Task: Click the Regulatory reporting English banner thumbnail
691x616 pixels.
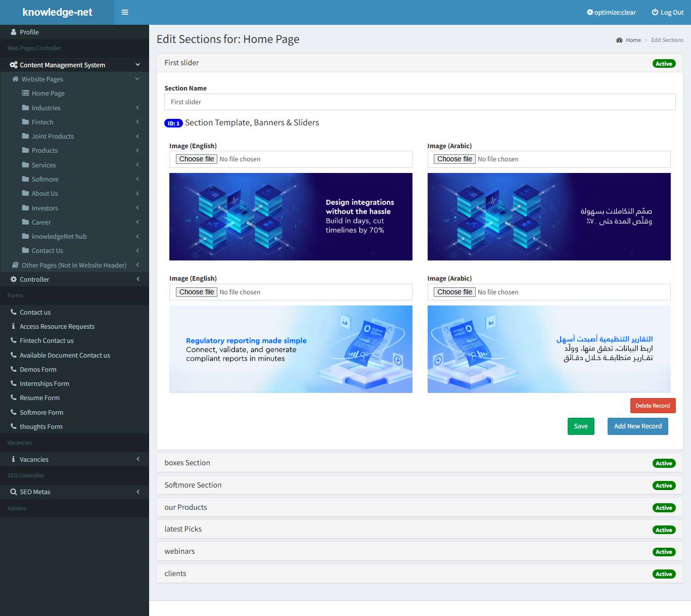Action: pyautogui.click(x=291, y=349)
